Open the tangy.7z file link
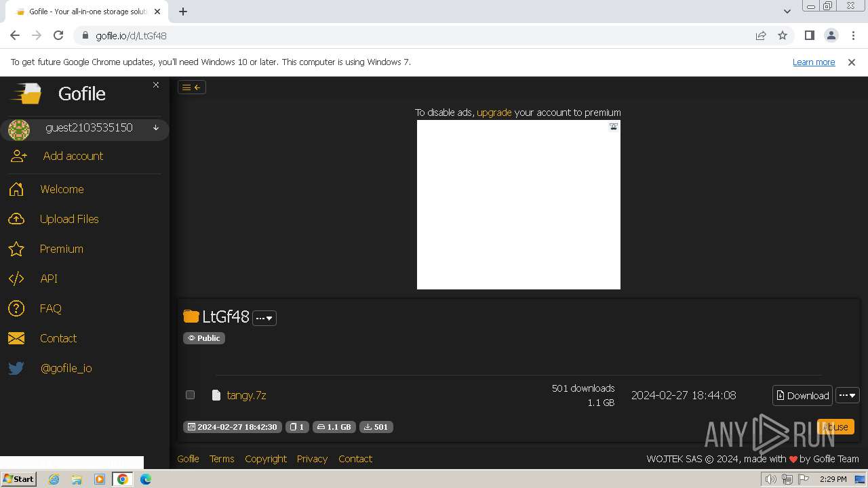868x488 pixels. coord(246,395)
